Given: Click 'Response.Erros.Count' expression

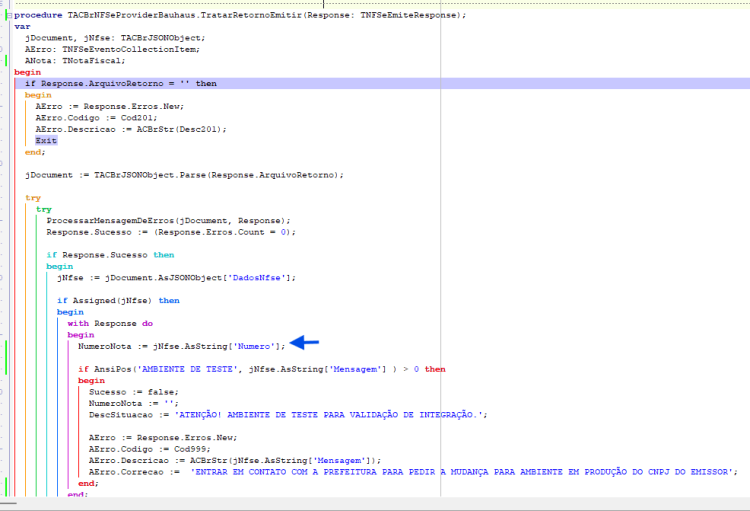Looking at the screenshot, I should point(211,232).
